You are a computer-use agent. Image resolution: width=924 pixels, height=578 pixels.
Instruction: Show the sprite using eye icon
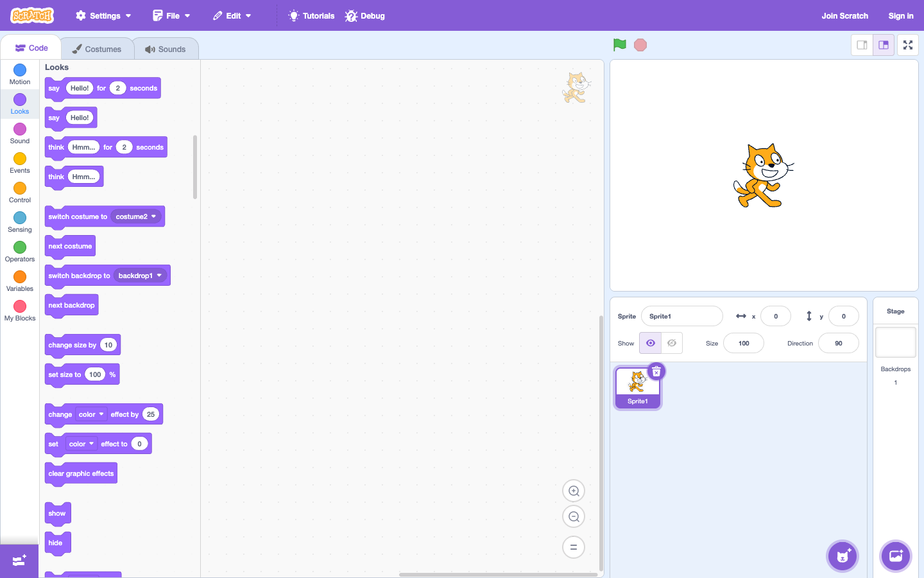coord(650,343)
